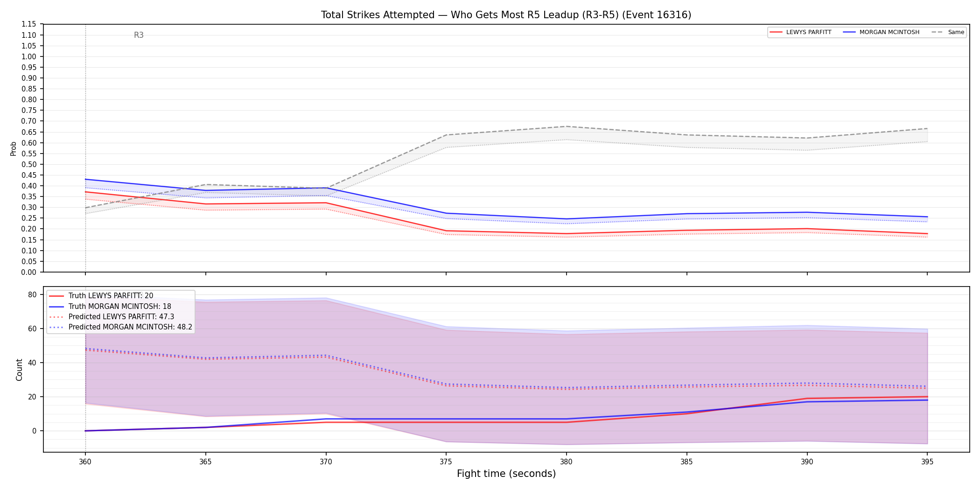Image resolution: width=980 pixels, height=490 pixels.
Task: Click the 0.75 tick on Prob axis
Action: click(29, 111)
